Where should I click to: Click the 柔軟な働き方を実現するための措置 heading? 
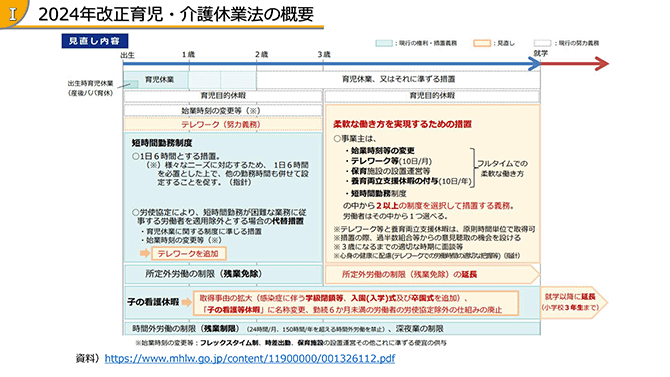[402, 124]
